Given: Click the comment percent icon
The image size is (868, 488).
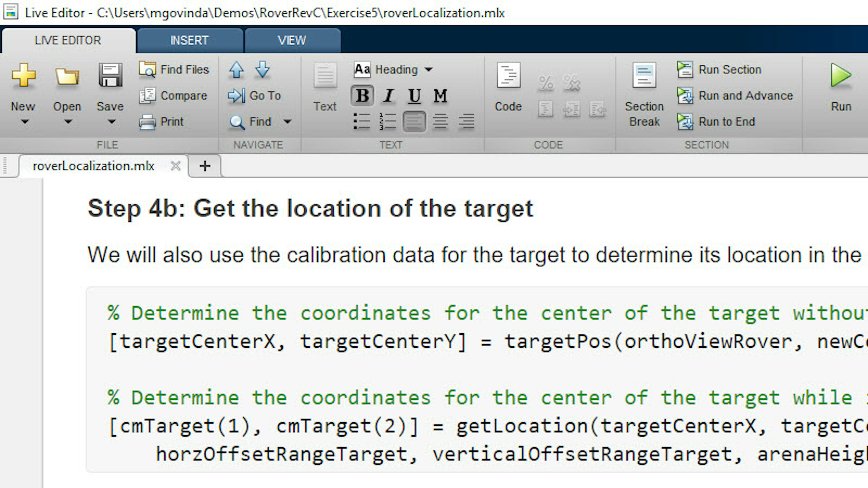Looking at the screenshot, I should coord(546,83).
